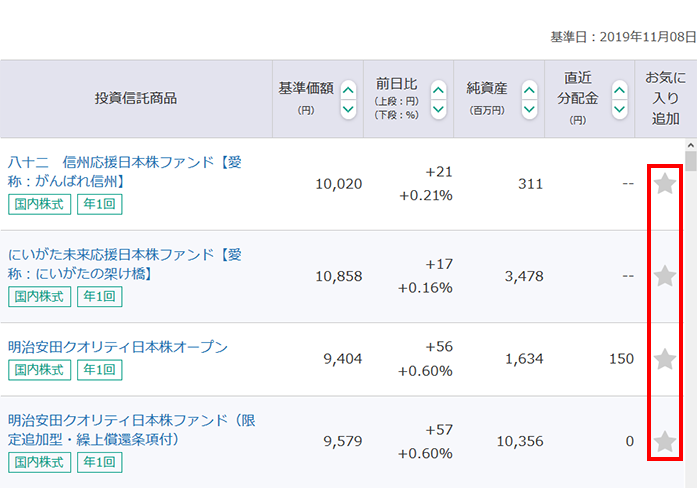Click base price value 9,579
Screen dimensions: 697x488
pos(343,441)
